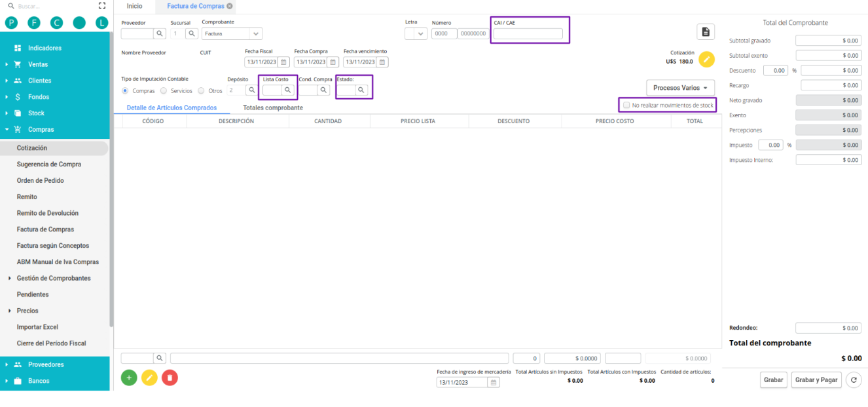Check No realizar movimientos de stock
868x407 pixels.
(626, 105)
